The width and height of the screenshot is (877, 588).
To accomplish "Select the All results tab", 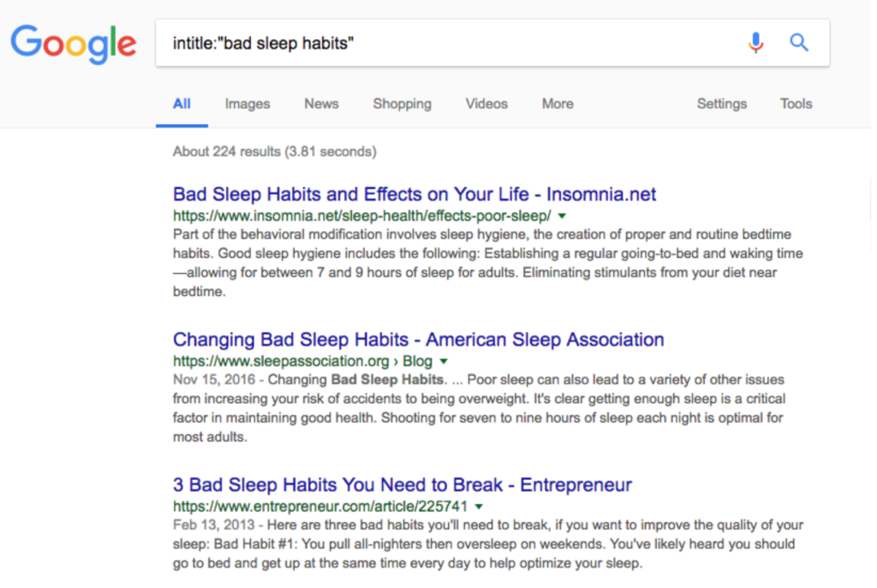I will pyautogui.click(x=182, y=104).
